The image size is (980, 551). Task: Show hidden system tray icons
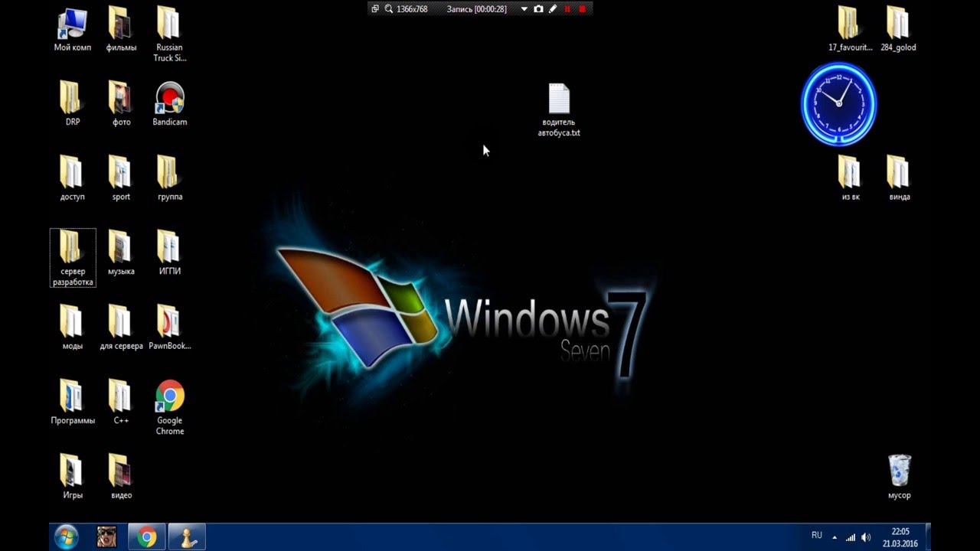[x=835, y=537]
